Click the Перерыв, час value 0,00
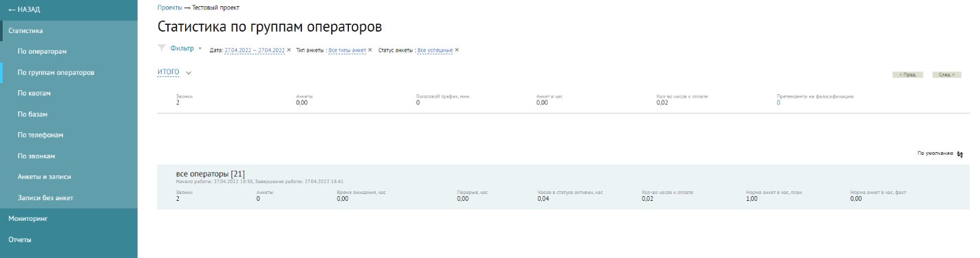 (462, 199)
